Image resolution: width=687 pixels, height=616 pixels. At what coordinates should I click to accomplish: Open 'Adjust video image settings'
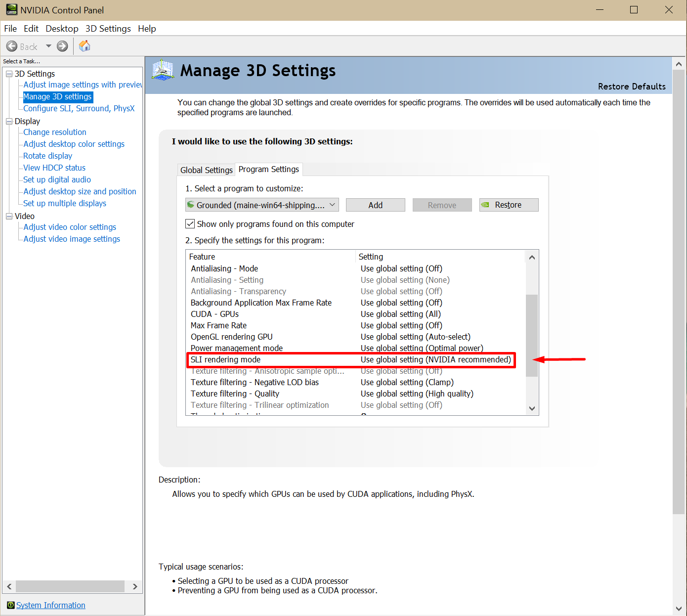point(72,239)
